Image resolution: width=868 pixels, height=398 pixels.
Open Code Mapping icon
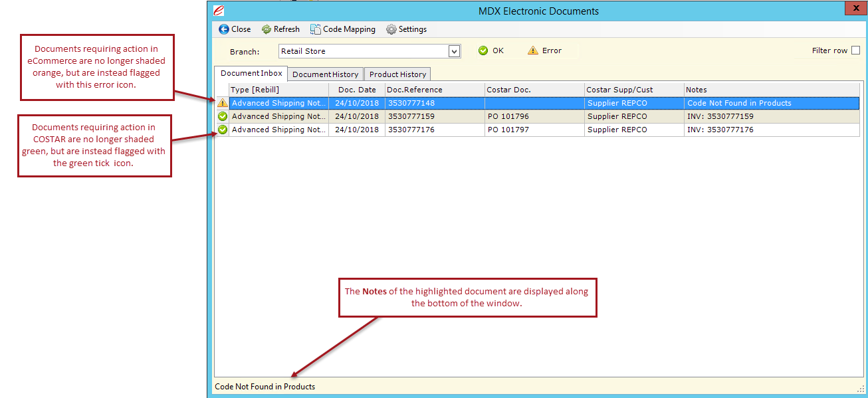click(316, 29)
